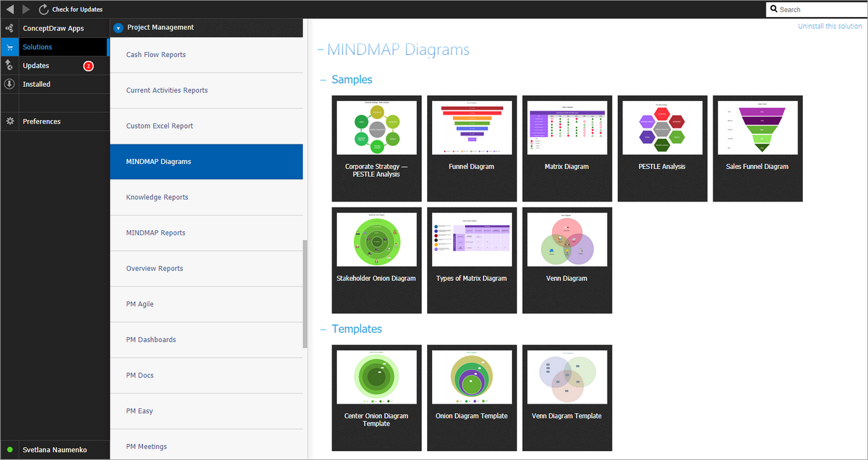The height and width of the screenshot is (460, 868).
Task: Open the Installed sidebar item
Action: (54, 84)
